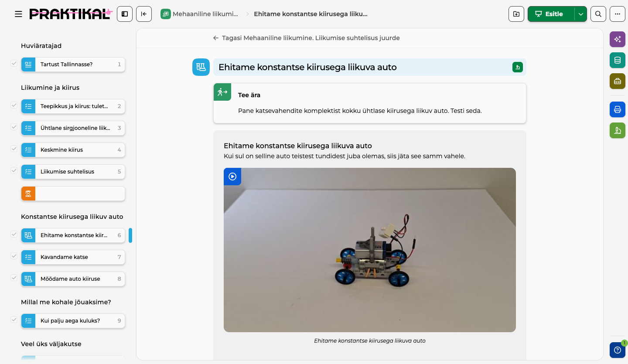Viewport: 628px width, 364px height.
Task: Open the teal database icon panel
Action: [618, 60]
